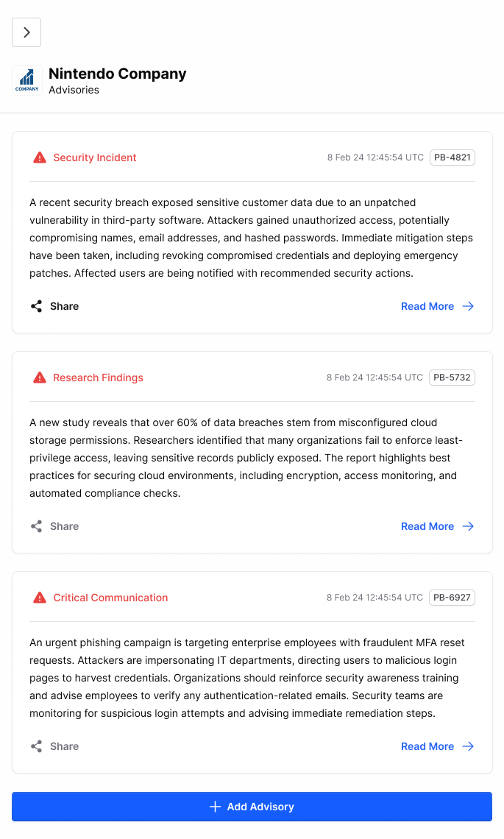Click share icon on Security Incident card
The width and height of the screenshot is (504, 839).
pos(36,306)
